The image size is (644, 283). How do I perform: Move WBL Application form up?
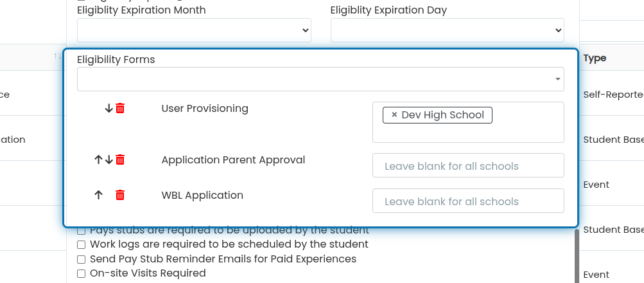[98, 195]
